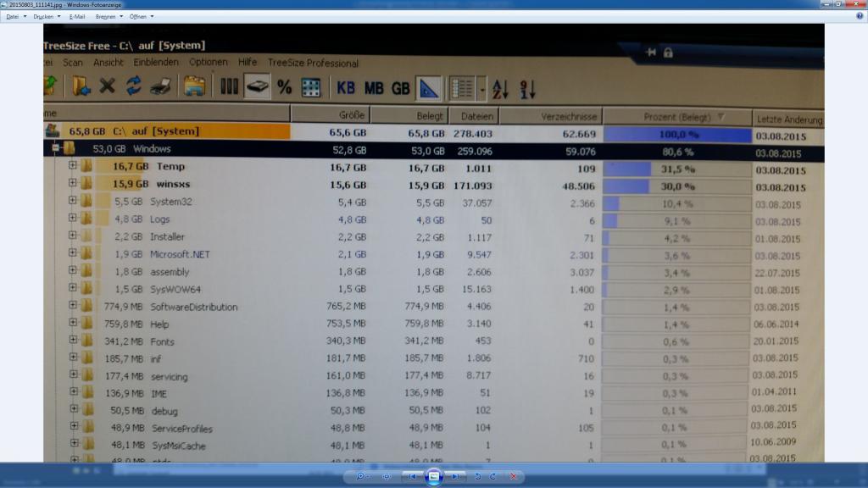Expand the System32 folder node
This screenshot has height=488, width=868.
pos(73,200)
